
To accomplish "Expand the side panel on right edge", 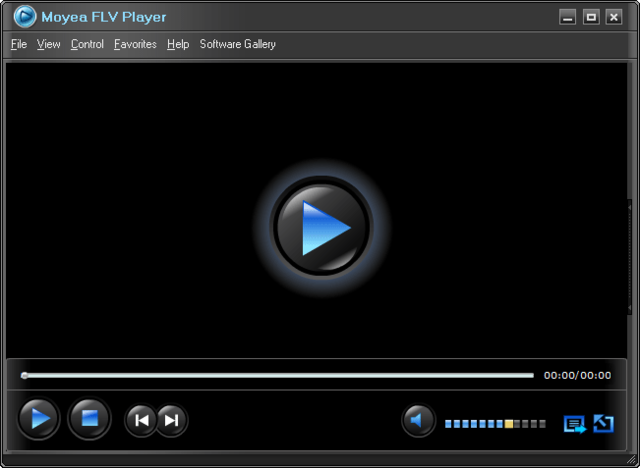I will pos(629,257).
